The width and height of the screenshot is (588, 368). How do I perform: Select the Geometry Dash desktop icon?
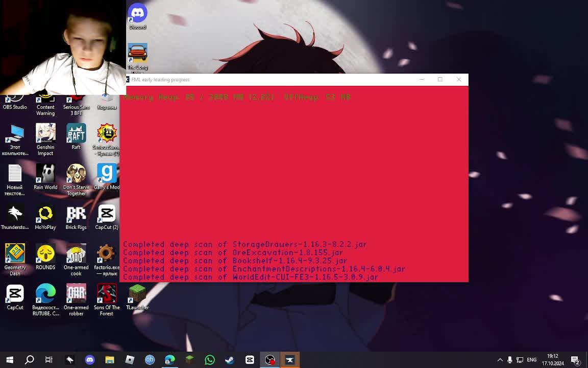click(x=15, y=260)
